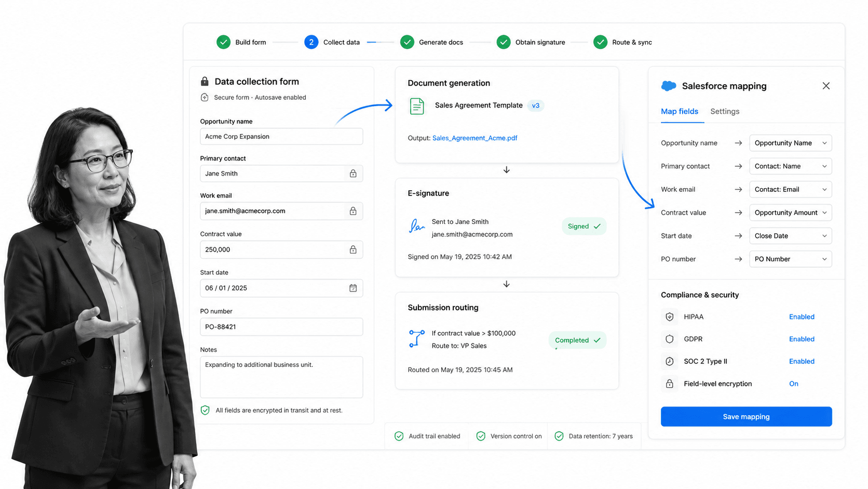Click the Primary contact Jane Smith field
This screenshot has height=489, width=868.
click(x=281, y=174)
